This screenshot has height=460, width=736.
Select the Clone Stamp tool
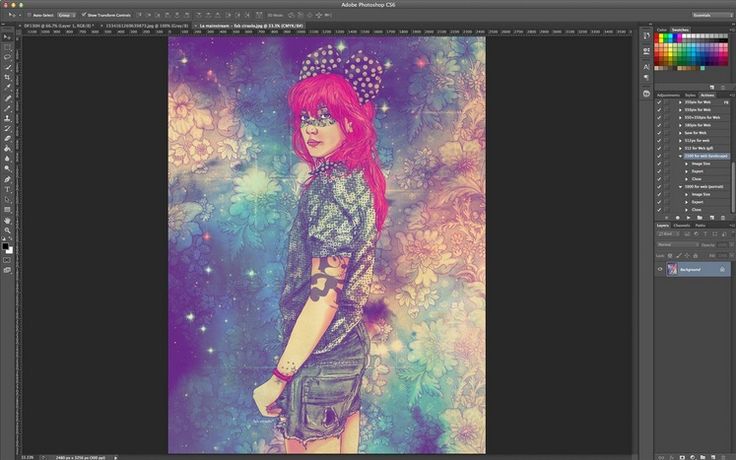point(7,118)
